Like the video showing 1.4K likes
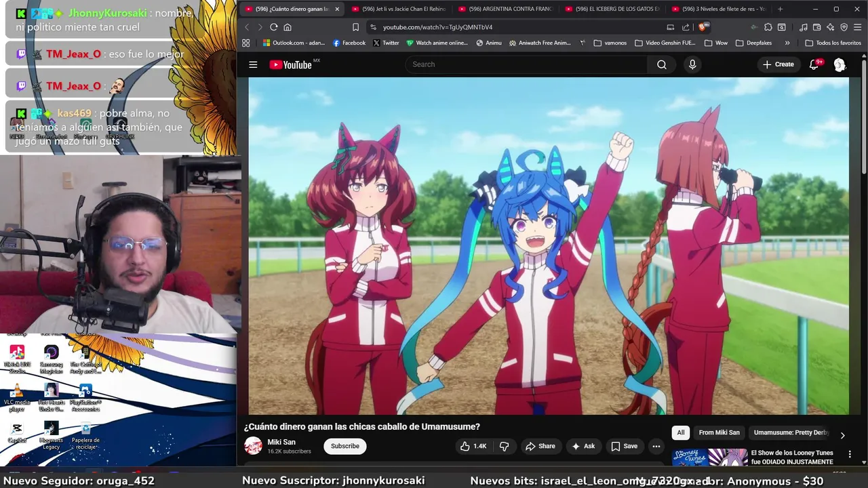Screen dimensions: 868x488 473,446
